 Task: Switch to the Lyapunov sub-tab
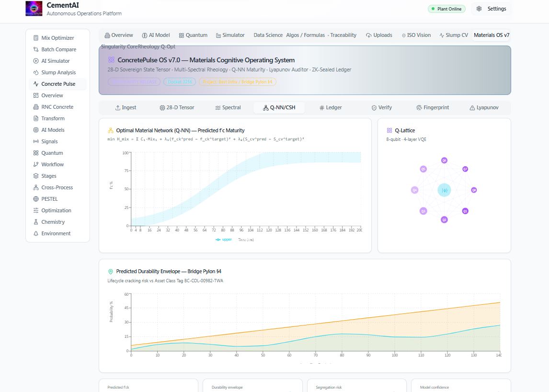(484, 107)
